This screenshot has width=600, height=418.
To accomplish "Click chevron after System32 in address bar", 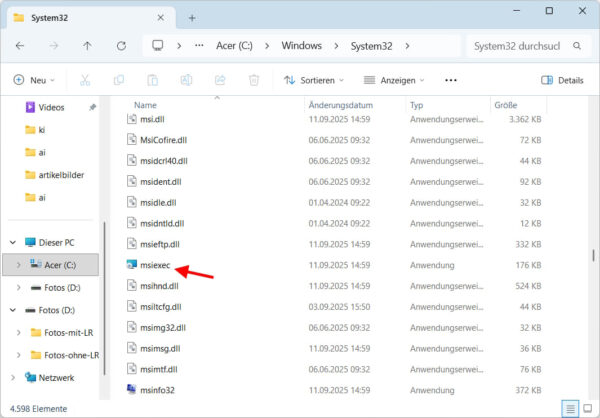I will click(408, 46).
